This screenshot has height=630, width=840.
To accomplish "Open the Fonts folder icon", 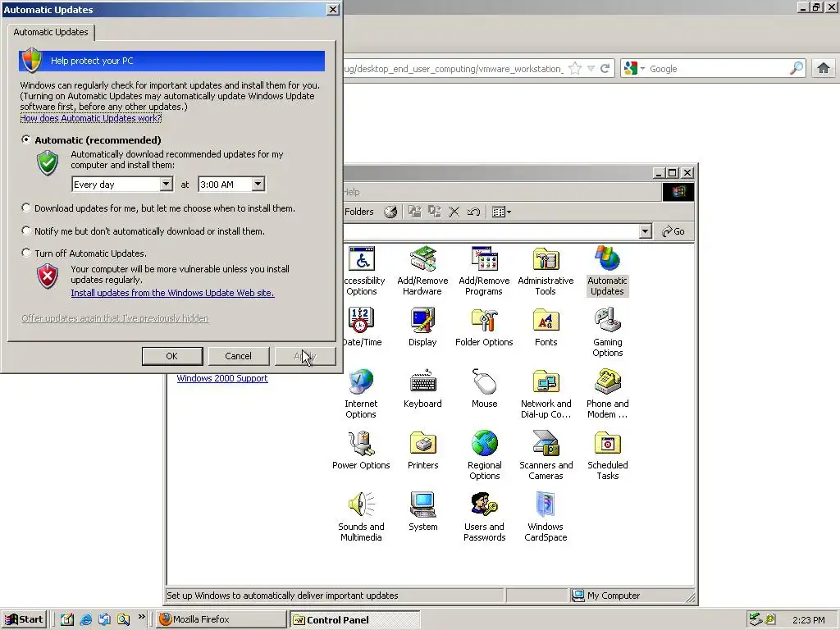I will tap(546, 326).
